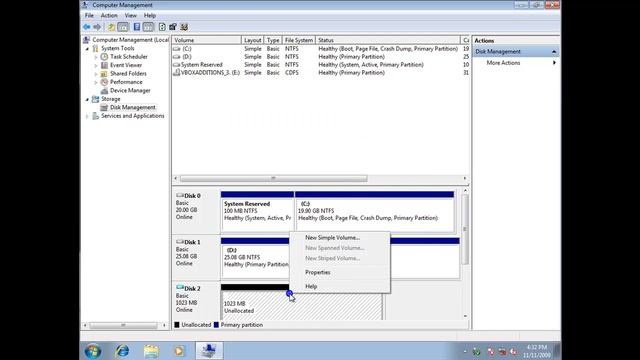Expand the More Actions submenu arrow

[x=554, y=63]
